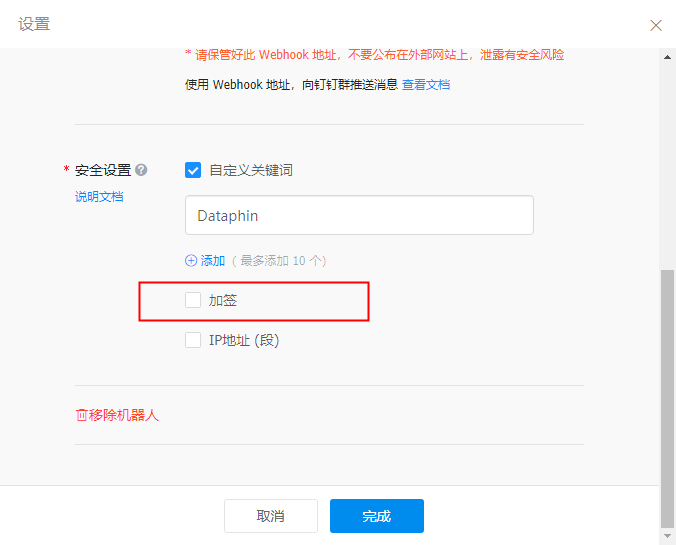Screen dimensions: 676x545
Task: Close the 设置 dialog with the X
Action: [656, 25]
